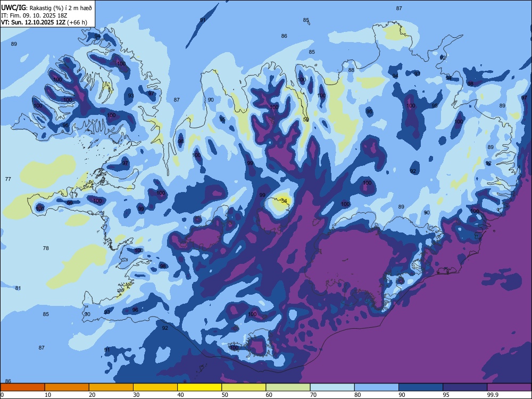This screenshot has width=532, height=399.
Task: Click the orange 10–20 legend swatch
Action: pos(67,387)
